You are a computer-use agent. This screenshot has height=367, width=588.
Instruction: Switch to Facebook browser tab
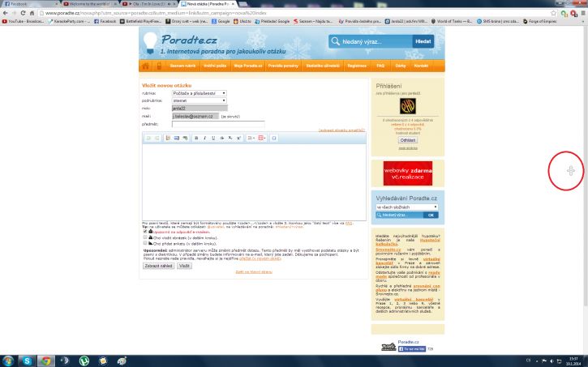(30, 4)
